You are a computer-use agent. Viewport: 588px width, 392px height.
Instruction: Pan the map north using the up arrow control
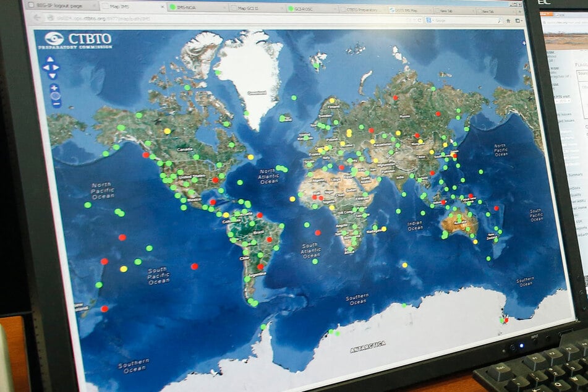pos(51,59)
